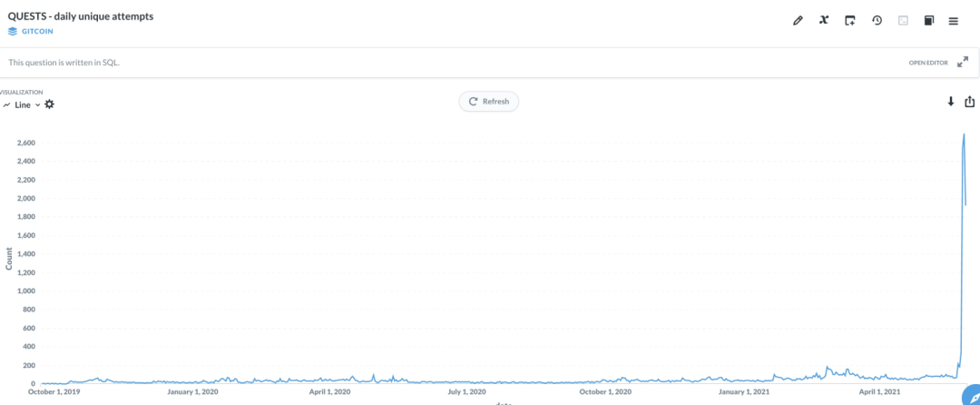Expand the SQL editor with arrows icon
Screen dimensions: 980x405
pos(963,62)
